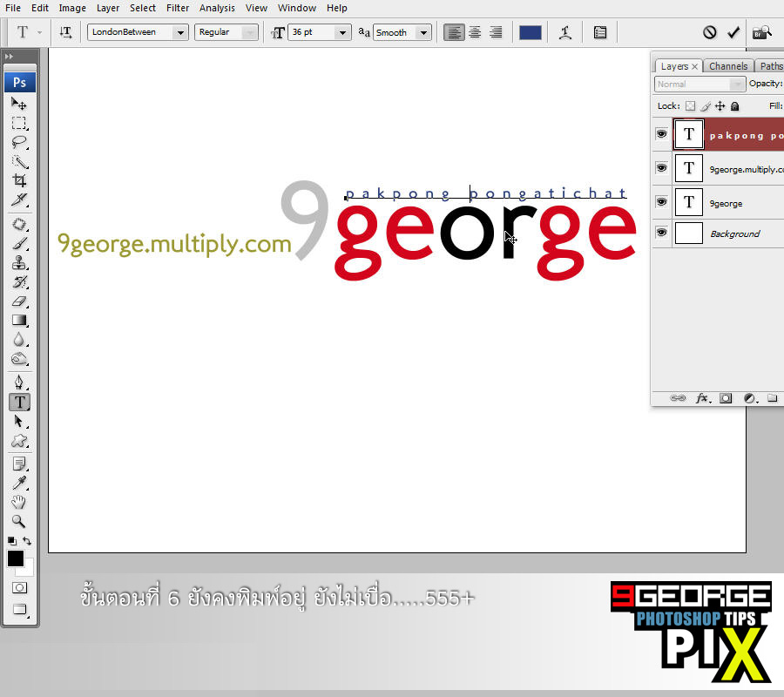The image size is (784, 697).
Task: Open the 36 pt font size dropdown
Action: coord(342,32)
